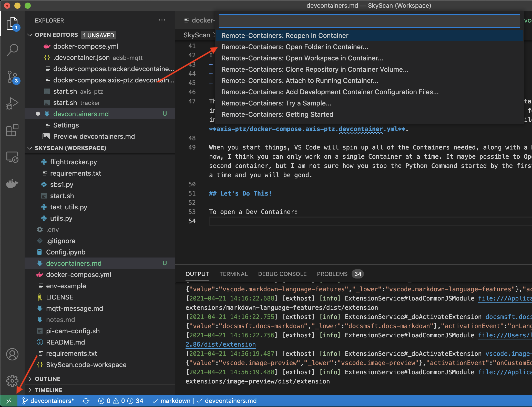Open the Run and Debug view
Image resolution: width=532 pixels, height=407 pixels.
pos(12,103)
